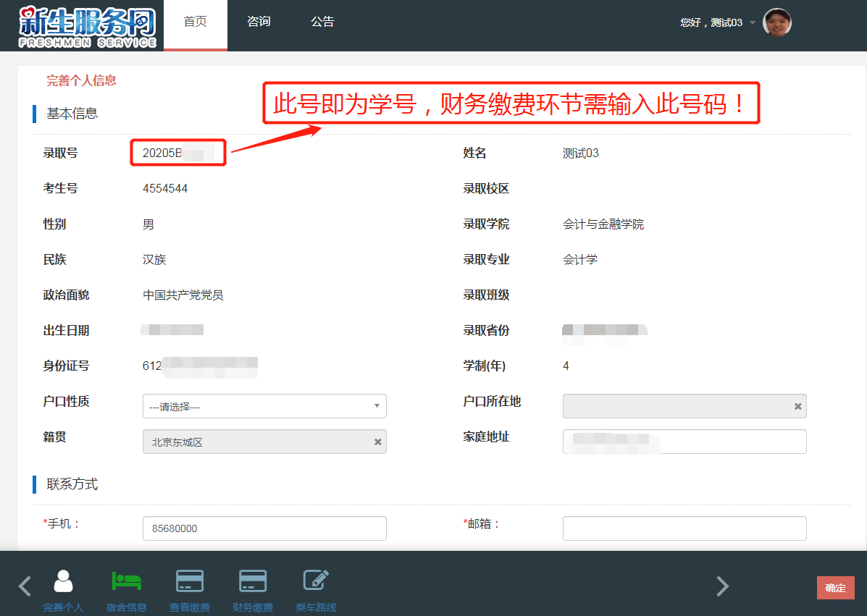This screenshot has height=616, width=867.
Task: Click the 新生服务网 logo
Action: [88, 25]
